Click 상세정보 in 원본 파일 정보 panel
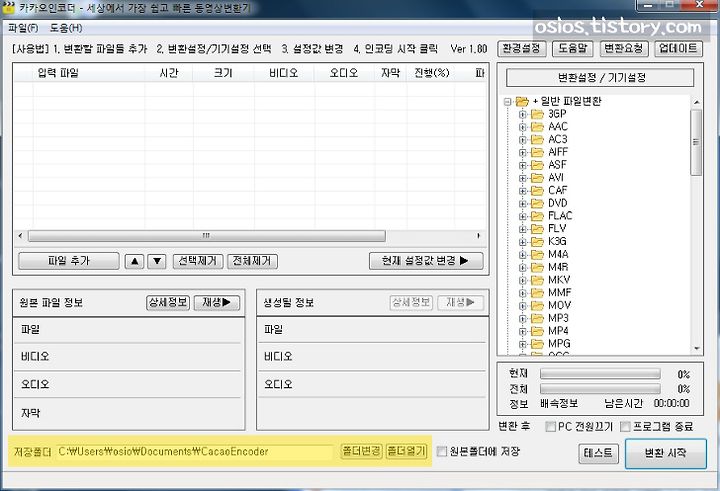This screenshot has width=720, height=491. tap(168, 302)
